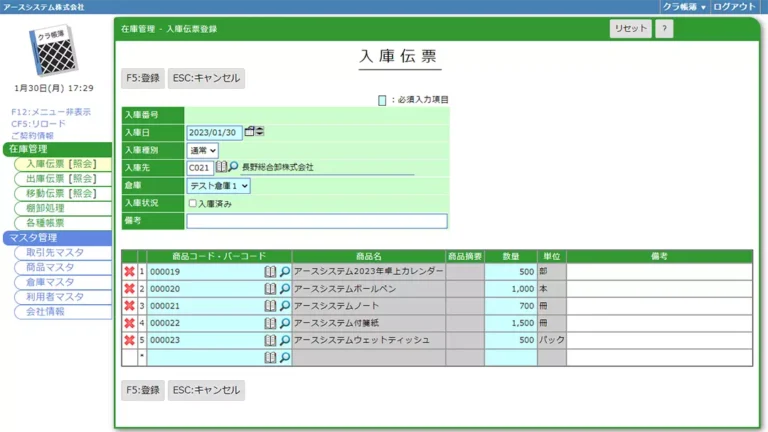Open 倉庫マスタ menu item

(x=62, y=282)
